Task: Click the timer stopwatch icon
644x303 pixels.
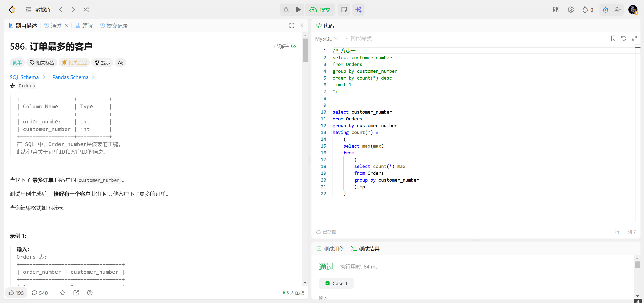Action: (605, 10)
